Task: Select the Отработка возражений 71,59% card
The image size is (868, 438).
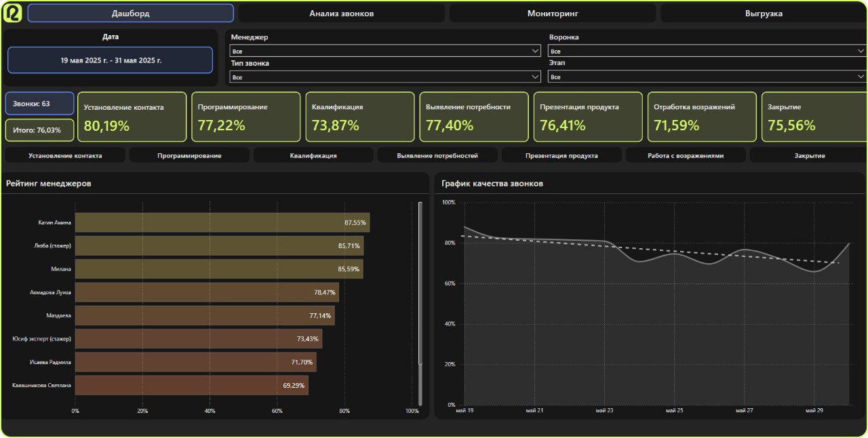Action: [x=701, y=117]
